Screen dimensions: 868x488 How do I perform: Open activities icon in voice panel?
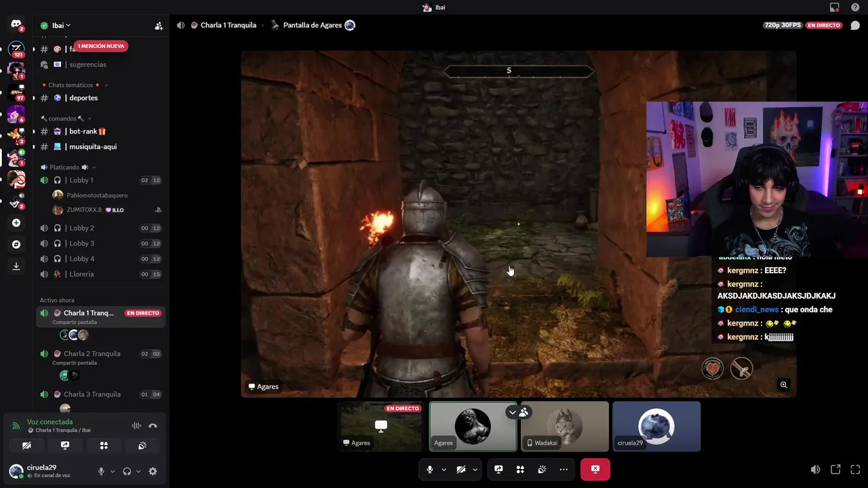coord(104,445)
